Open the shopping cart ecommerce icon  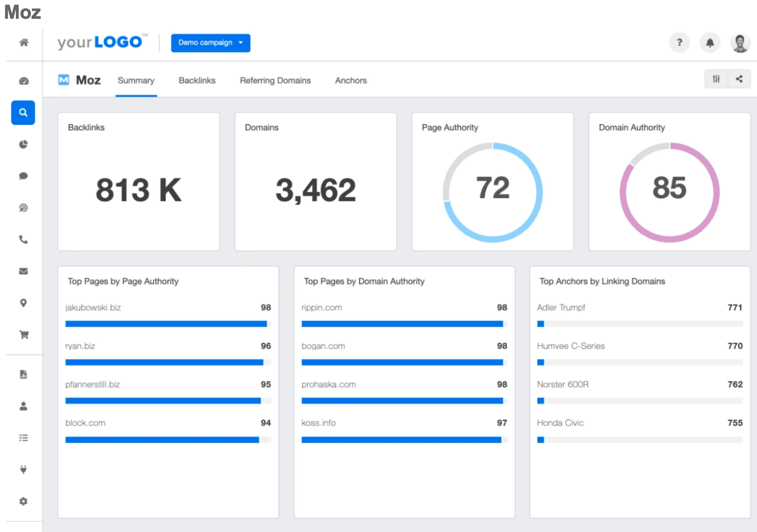(23, 335)
